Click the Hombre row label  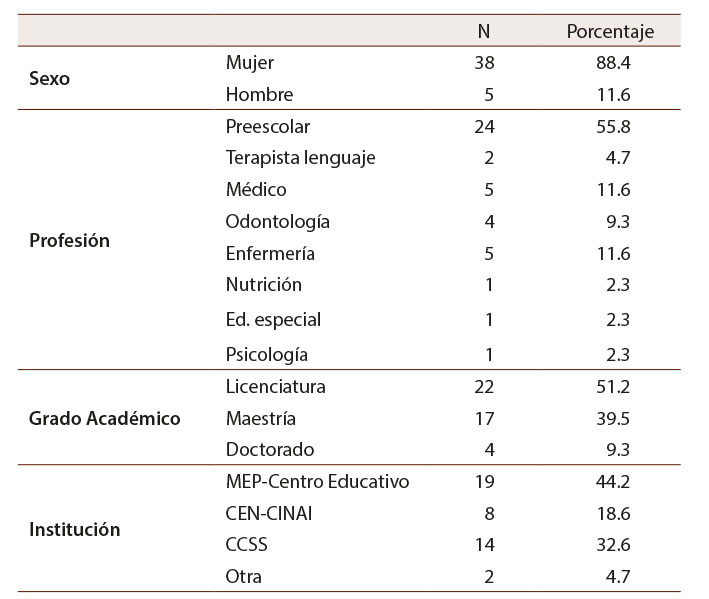point(260,94)
